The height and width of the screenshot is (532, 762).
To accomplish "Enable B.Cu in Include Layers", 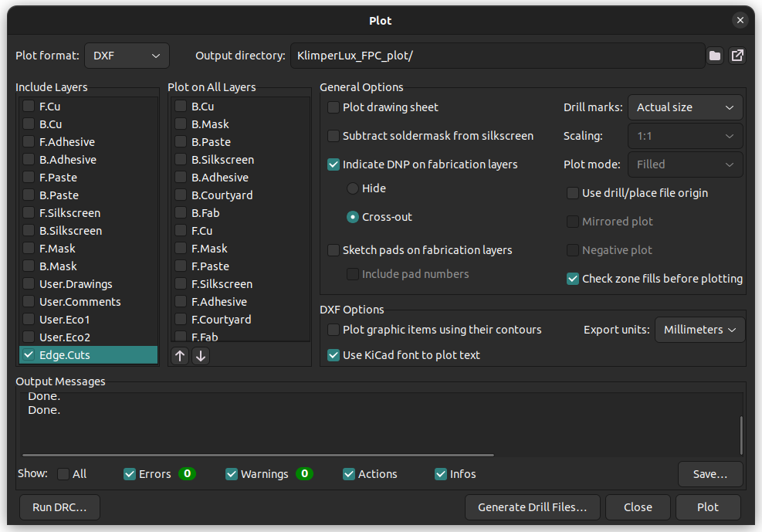I will click(x=29, y=124).
